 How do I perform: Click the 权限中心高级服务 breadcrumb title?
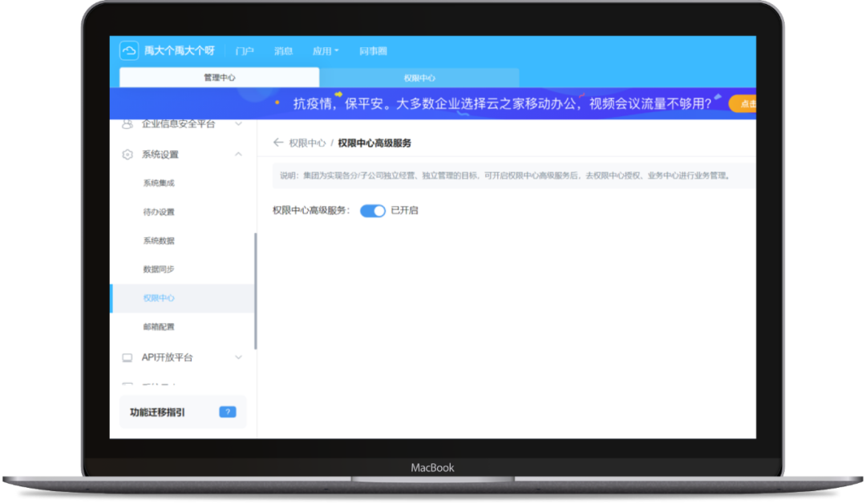(374, 143)
